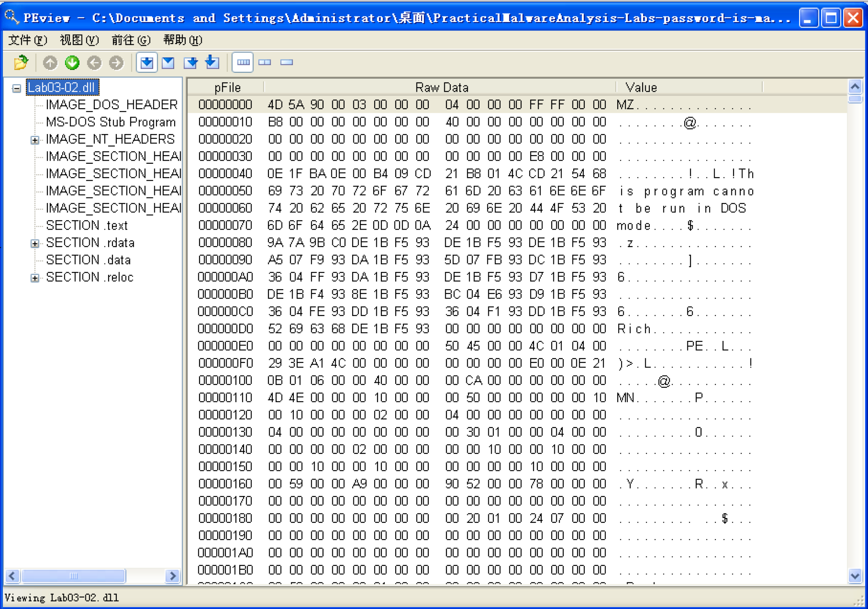Image resolution: width=868 pixels, height=609 pixels.
Task: Click the grey forward arrow toolbar icon
Action: click(x=116, y=63)
